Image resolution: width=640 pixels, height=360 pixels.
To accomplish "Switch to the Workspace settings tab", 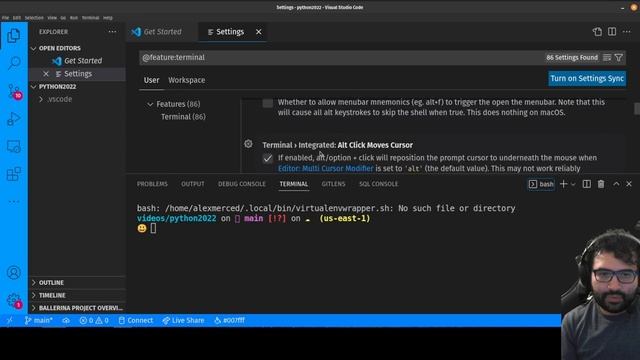I will point(187,80).
